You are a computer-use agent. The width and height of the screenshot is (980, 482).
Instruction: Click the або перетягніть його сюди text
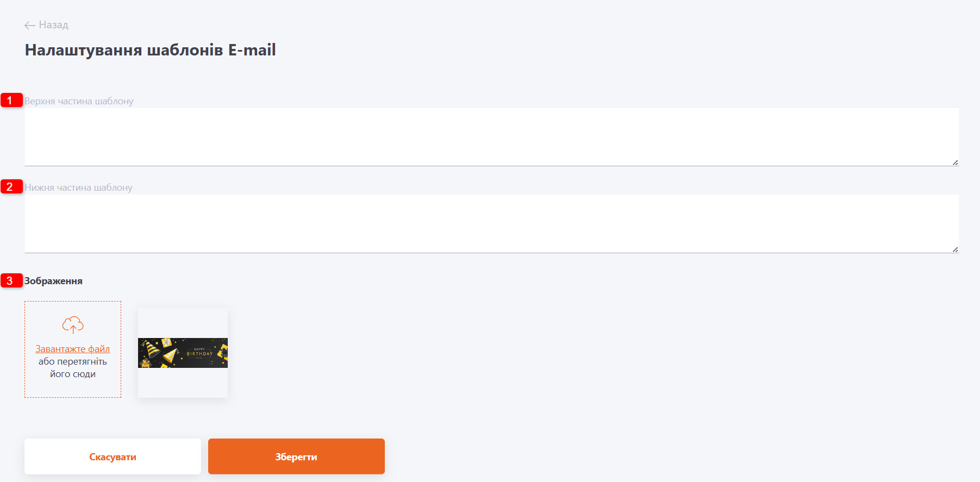coord(73,368)
